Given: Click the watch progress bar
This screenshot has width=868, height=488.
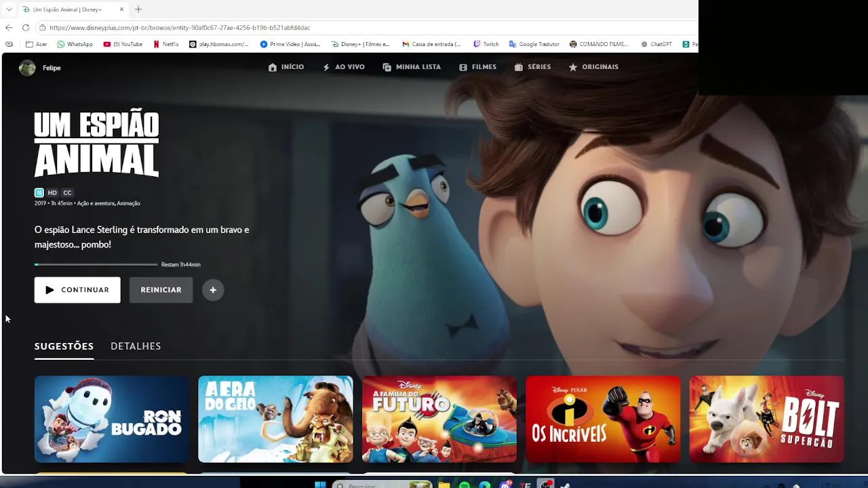Looking at the screenshot, I should [96, 264].
